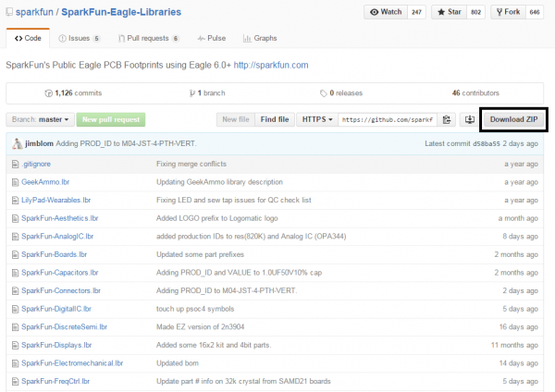Image resolution: width=555 pixels, height=392 pixels.
Task: Open the Pull requests tab
Action: pos(149,38)
